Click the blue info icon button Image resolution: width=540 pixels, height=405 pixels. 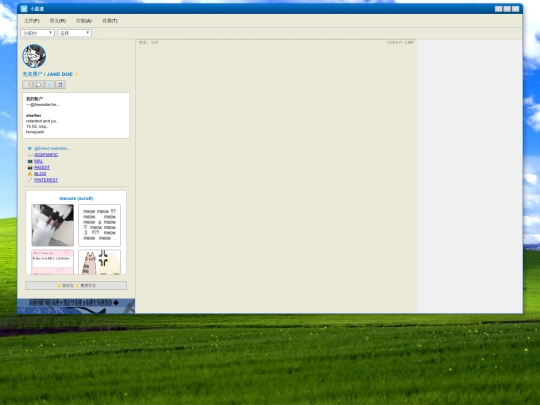coord(49,84)
